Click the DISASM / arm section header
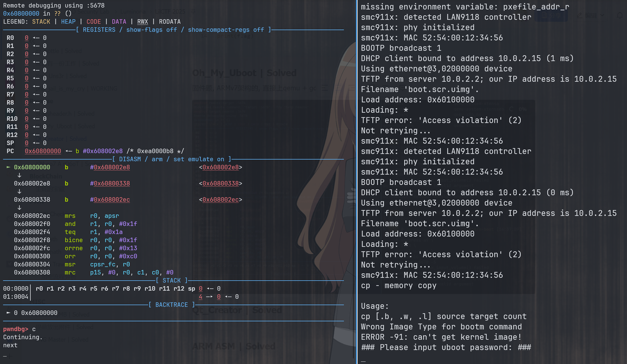The image size is (627, 364). pos(171,159)
